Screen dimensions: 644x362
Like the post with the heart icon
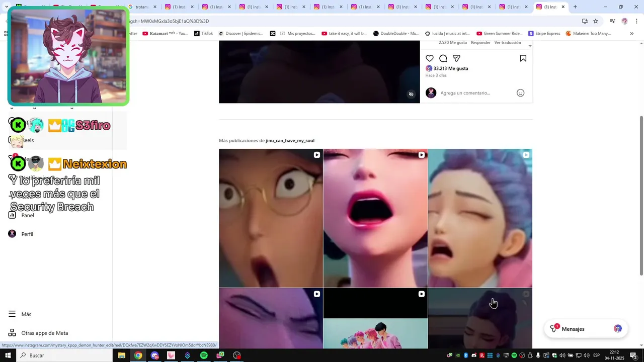point(430,58)
